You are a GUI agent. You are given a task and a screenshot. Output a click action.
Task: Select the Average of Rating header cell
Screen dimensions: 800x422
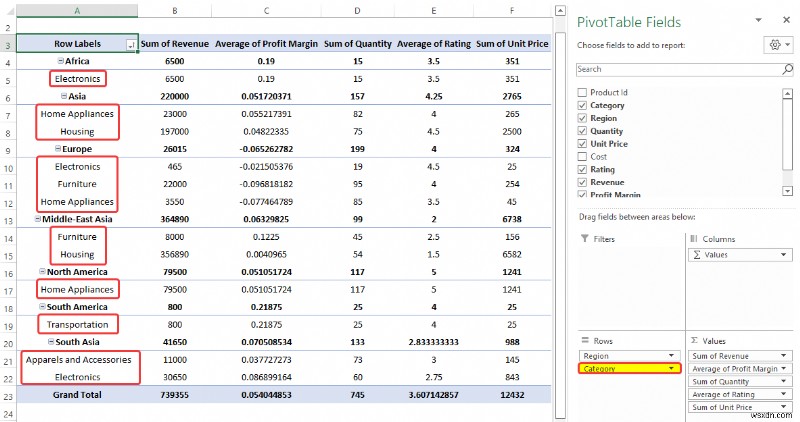tap(433, 44)
